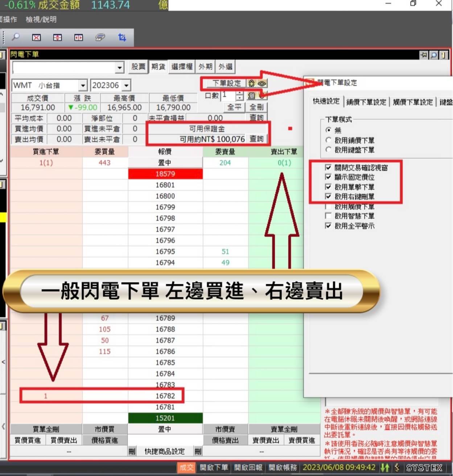
Task: Switch to the 選擇權 tab
Action: [181, 66]
